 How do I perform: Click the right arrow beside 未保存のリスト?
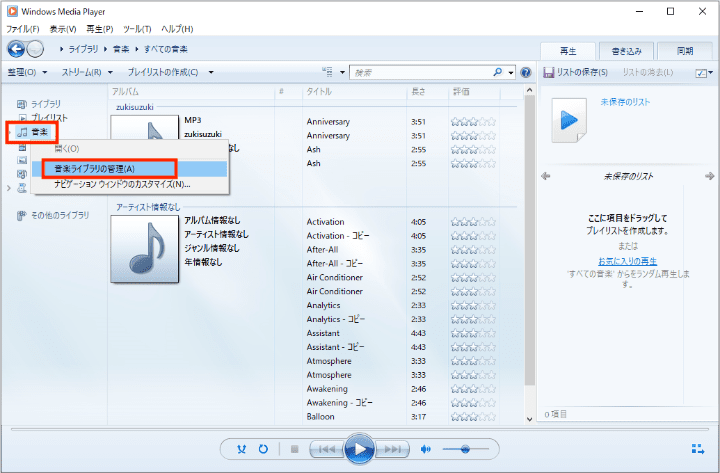pyautogui.click(x=710, y=176)
